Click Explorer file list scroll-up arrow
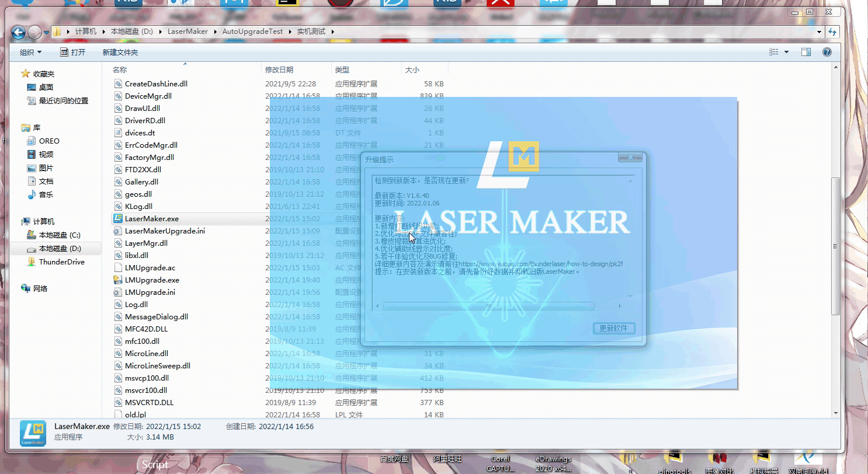 point(835,68)
